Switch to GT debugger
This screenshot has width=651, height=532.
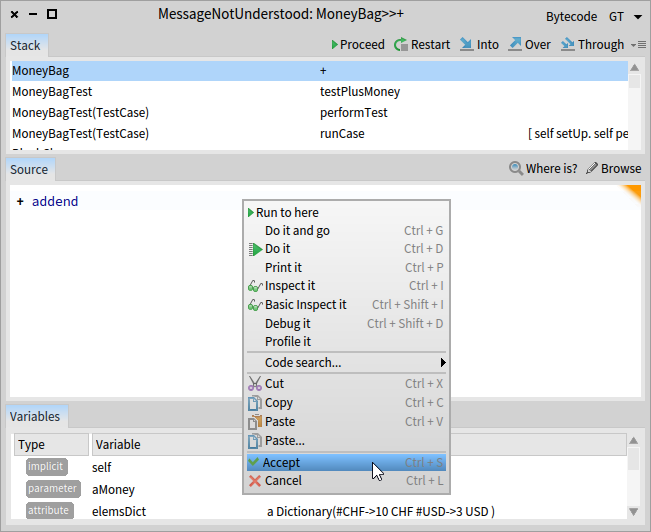pyautogui.click(x=616, y=17)
